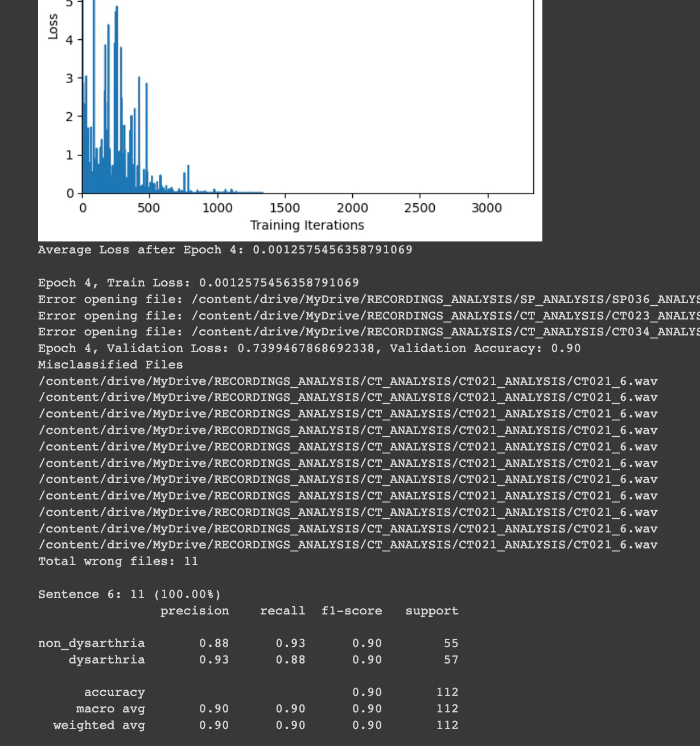Viewport: 700px width, 746px height.
Task: Click the 'accuracy' row label
Action: pos(114,693)
